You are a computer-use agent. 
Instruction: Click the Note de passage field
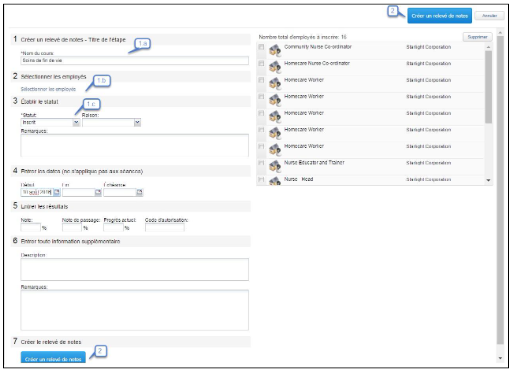pyautogui.click(x=72, y=228)
